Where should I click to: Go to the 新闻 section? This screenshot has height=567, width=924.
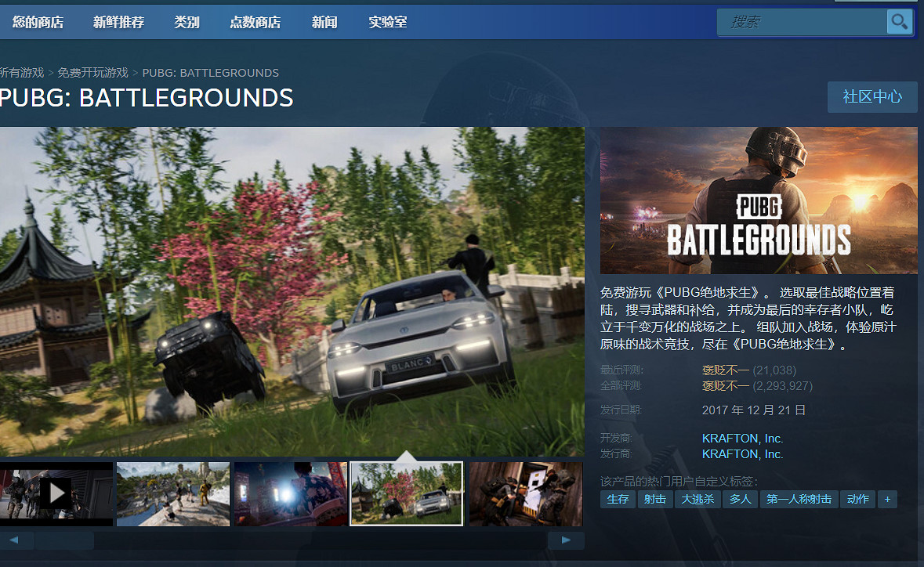(x=324, y=22)
